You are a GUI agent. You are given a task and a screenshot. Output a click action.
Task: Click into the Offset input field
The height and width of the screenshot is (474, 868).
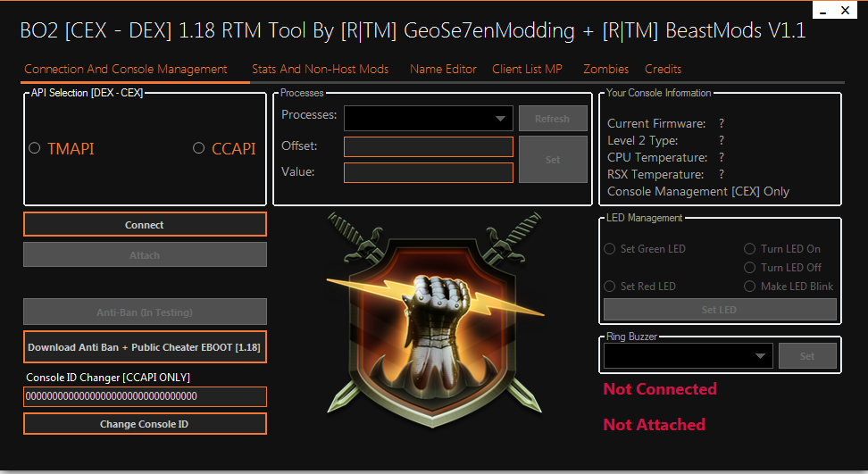coord(429,146)
